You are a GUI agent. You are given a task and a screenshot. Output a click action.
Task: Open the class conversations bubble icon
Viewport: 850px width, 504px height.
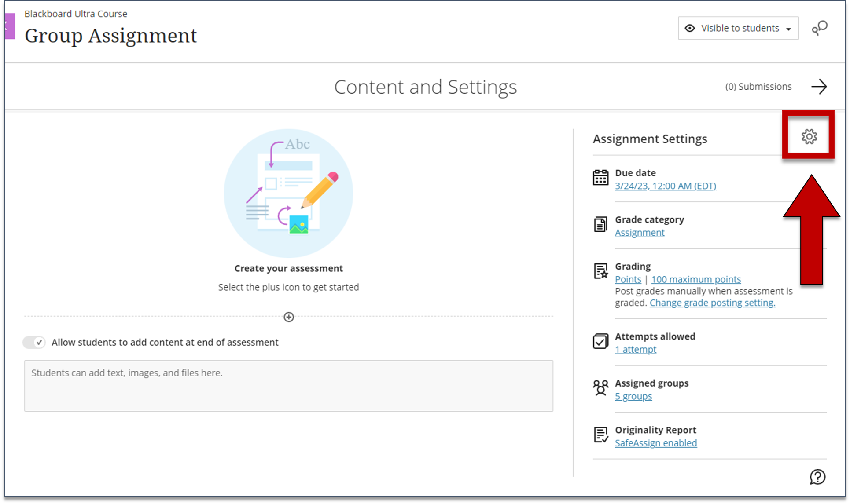(x=820, y=28)
